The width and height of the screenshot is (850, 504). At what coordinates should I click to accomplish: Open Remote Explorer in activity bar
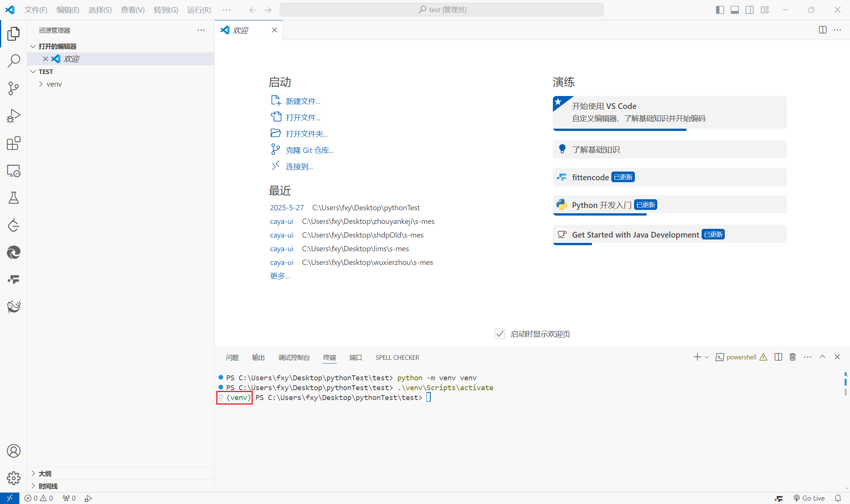(x=14, y=171)
